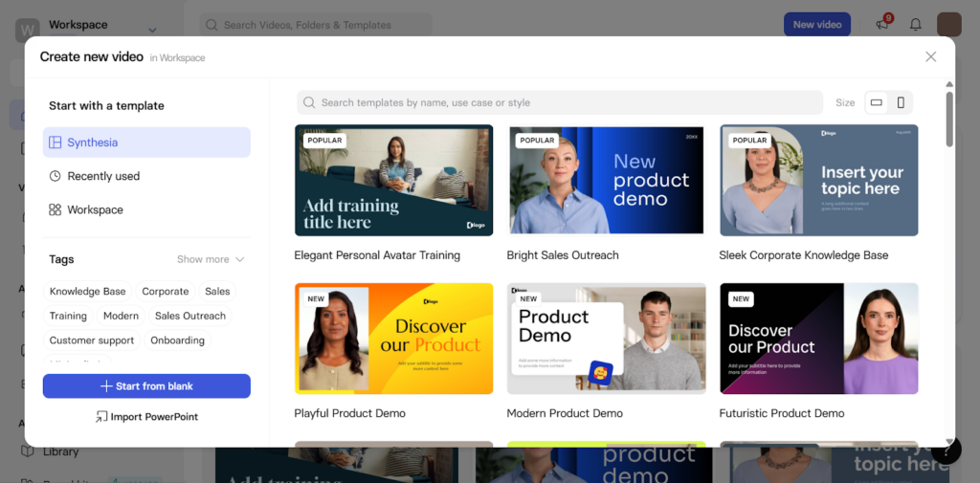This screenshot has height=483, width=980.
Task: Open notifications bell icon in header
Action: click(916, 24)
